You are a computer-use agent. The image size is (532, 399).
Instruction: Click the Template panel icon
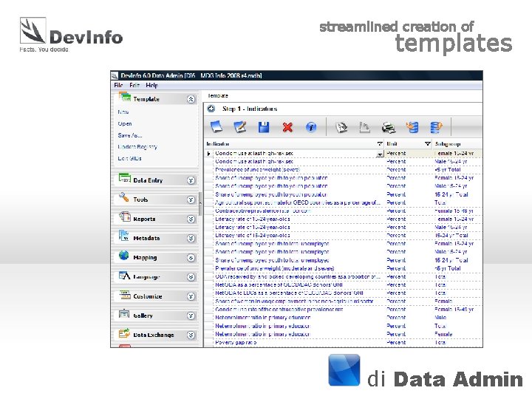click(125, 98)
